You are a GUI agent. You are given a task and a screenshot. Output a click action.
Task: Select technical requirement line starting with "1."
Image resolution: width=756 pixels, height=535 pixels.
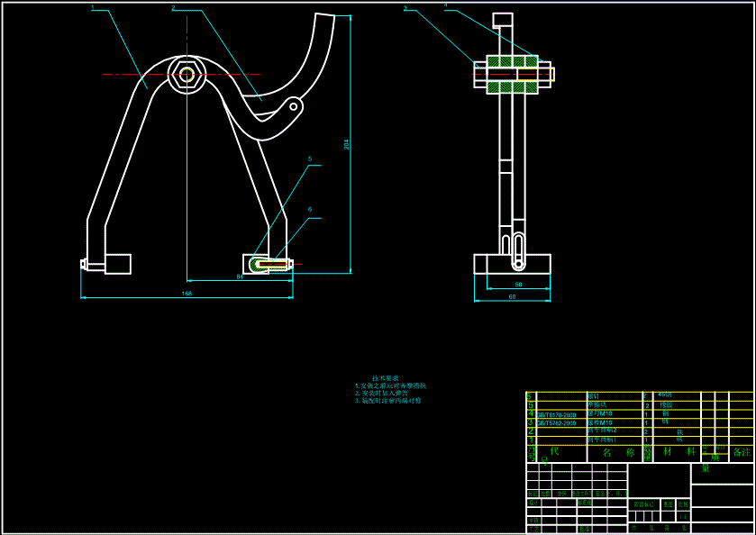tap(390, 386)
